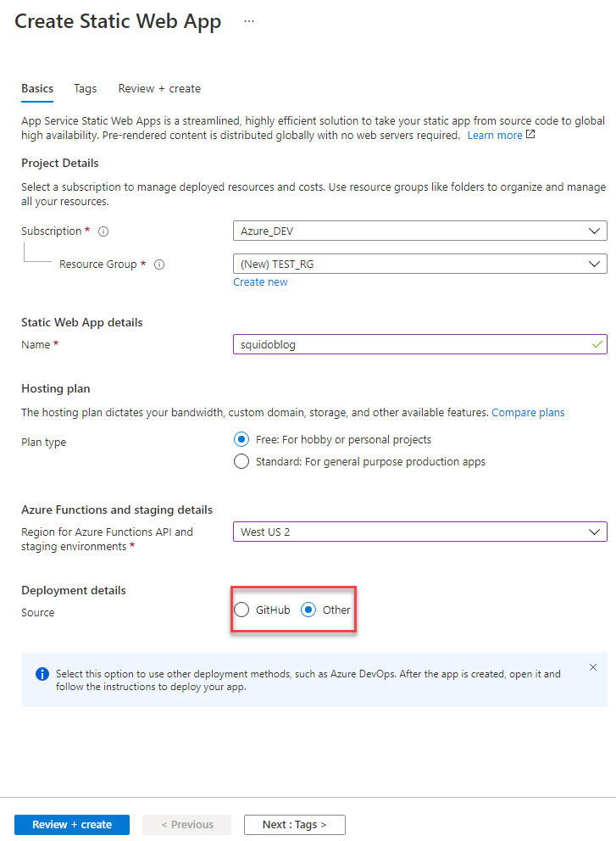This screenshot has height=841, width=616.
Task: Expand the Resource Group dropdown
Action: (419, 264)
